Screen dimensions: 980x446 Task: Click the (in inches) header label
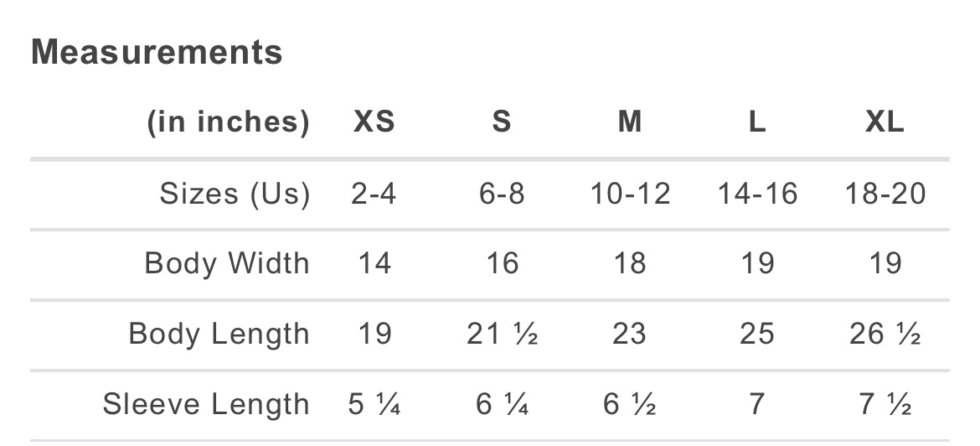(228, 122)
